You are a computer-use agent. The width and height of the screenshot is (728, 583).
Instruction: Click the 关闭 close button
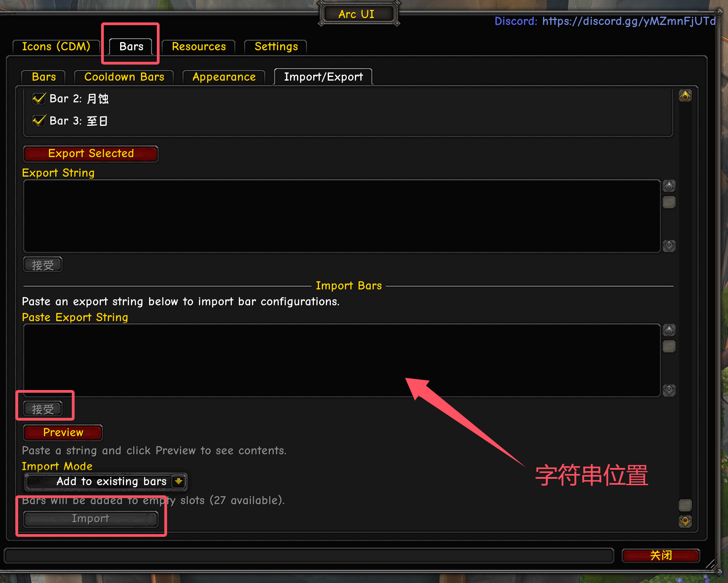(x=661, y=555)
